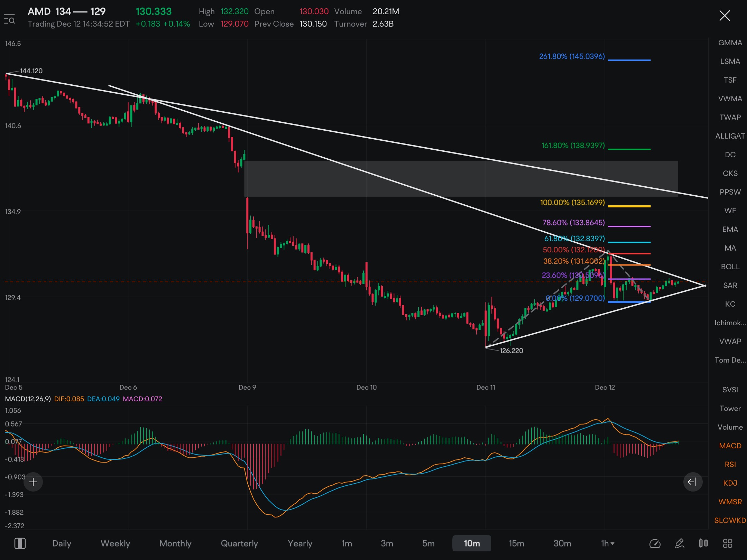Select the gray rectangle gap zone

(461, 179)
